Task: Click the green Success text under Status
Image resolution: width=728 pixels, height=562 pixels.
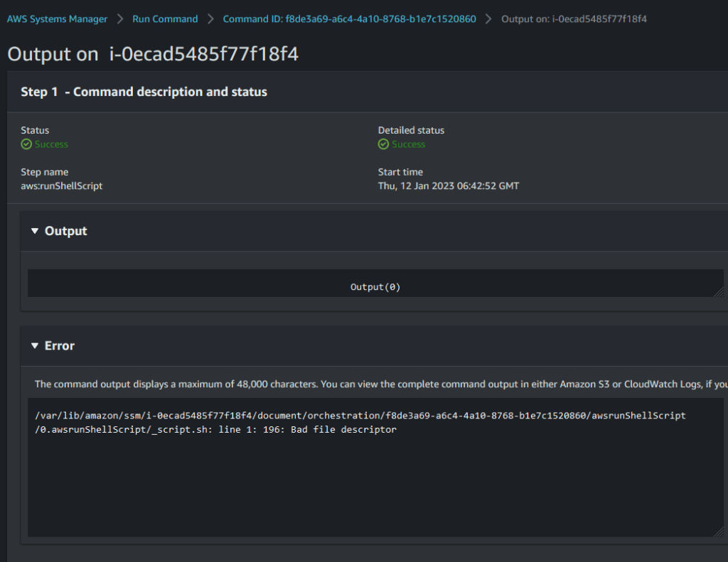Action: pos(51,144)
